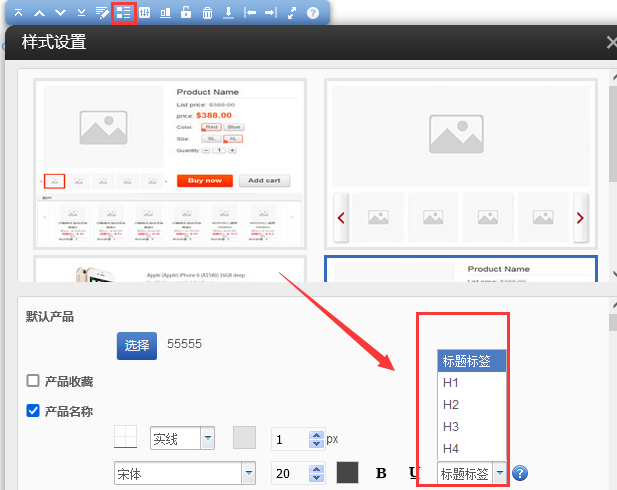Select the carousel template with red arrows
This screenshot has height=490, width=617.
(x=460, y=165)
